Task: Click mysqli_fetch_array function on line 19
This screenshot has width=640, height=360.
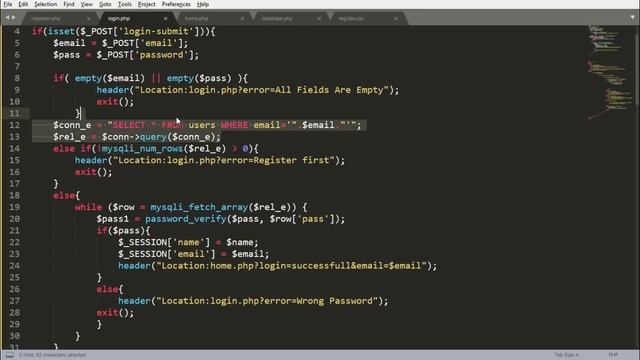Action: coord(199,207)
